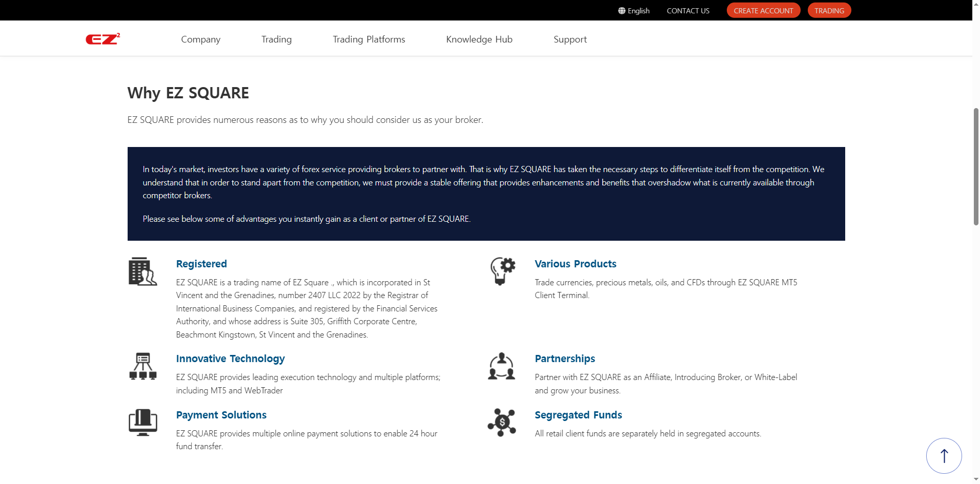This screenshot has width=980, height=484.
Task: Click the EZ Square logo
Action: (x=103, y=39)
